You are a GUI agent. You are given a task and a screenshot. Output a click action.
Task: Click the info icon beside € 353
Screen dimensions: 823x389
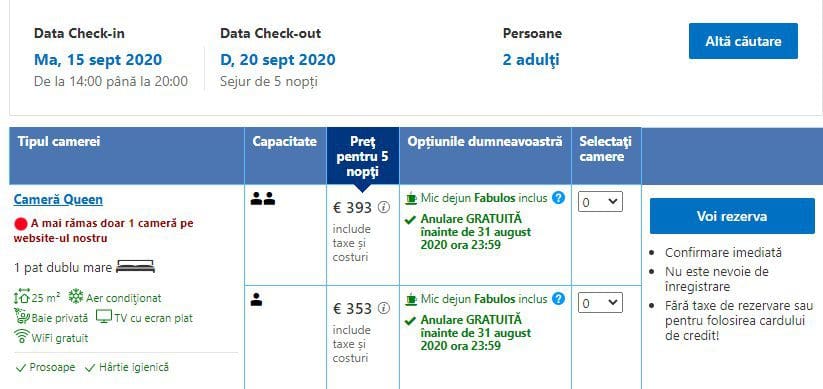tap(384, 308)
